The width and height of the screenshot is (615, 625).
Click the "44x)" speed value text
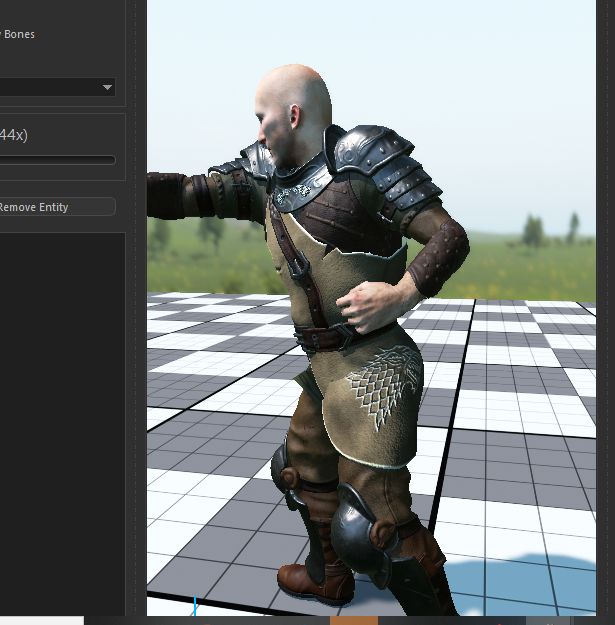point(14,135)
